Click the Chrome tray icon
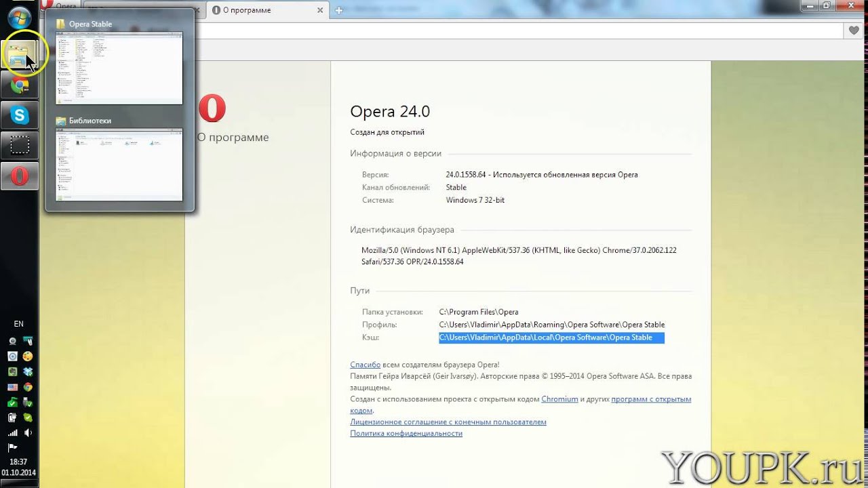 28,387
